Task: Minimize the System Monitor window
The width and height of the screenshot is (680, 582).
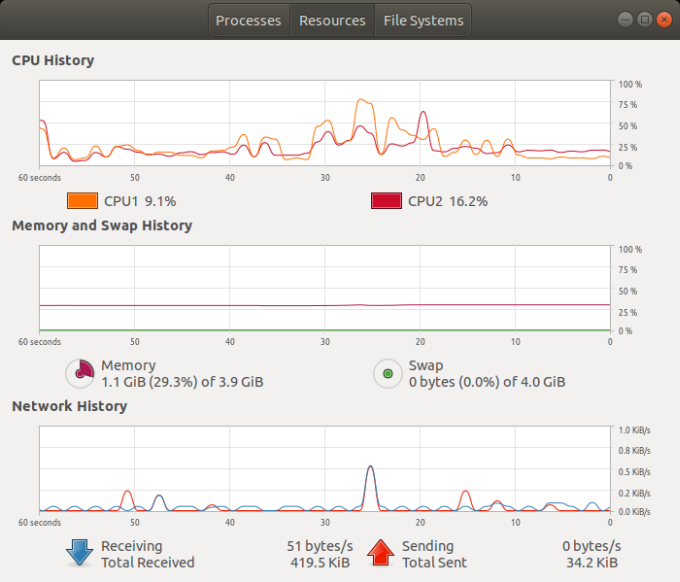Action: click(x=625, y=19)
